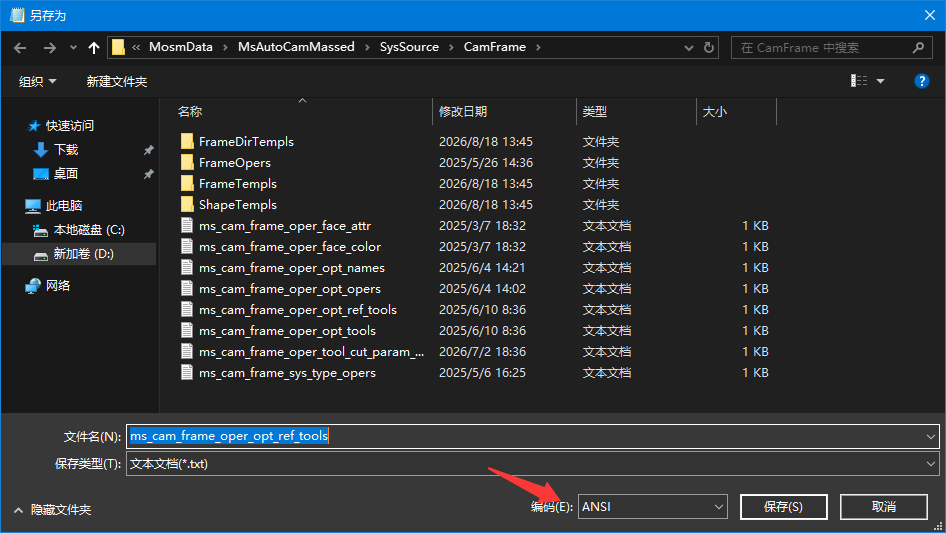Open the help question mark icon

tap(921, 81)
